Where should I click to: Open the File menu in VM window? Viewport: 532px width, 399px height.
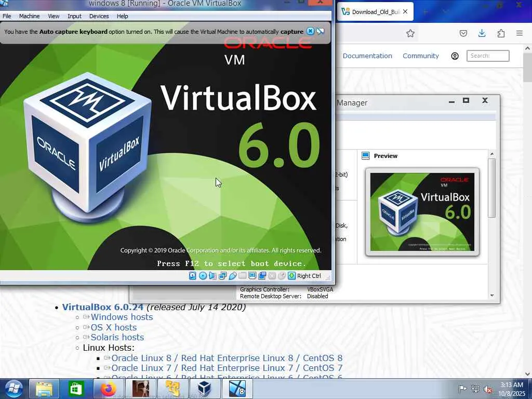pos(7,16)
